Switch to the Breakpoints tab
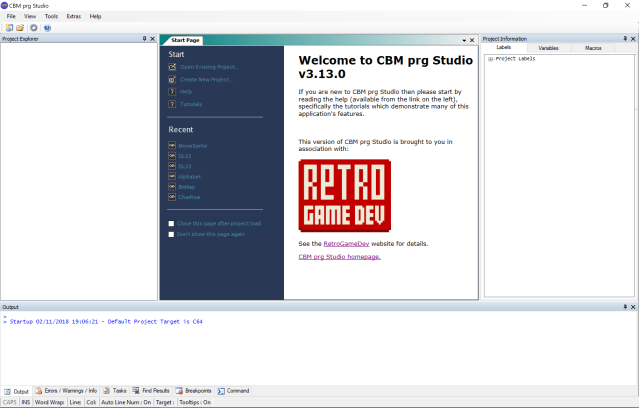The height and width of the screenshot is (408, 639). tap(193, 391)
